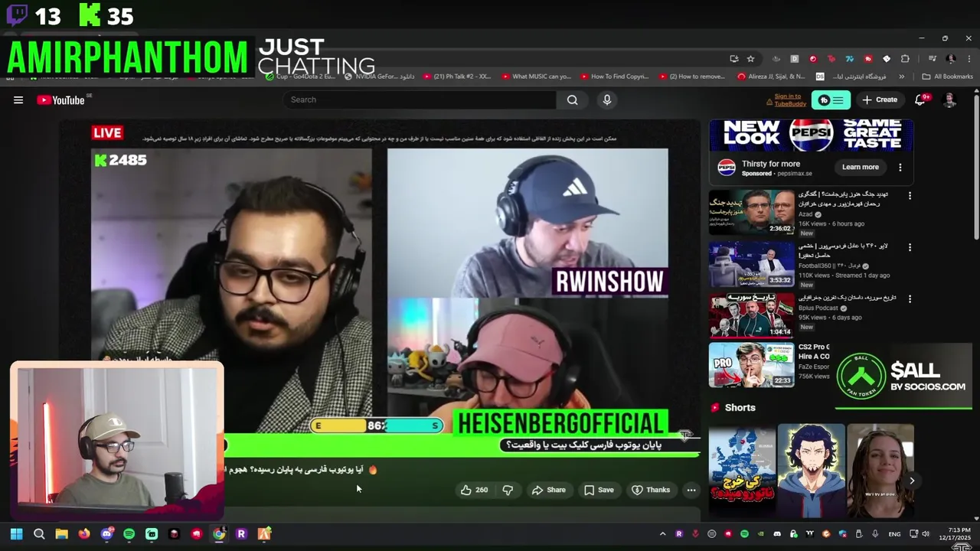Open the anime character Short thumbnail

(x=812, y=470)
